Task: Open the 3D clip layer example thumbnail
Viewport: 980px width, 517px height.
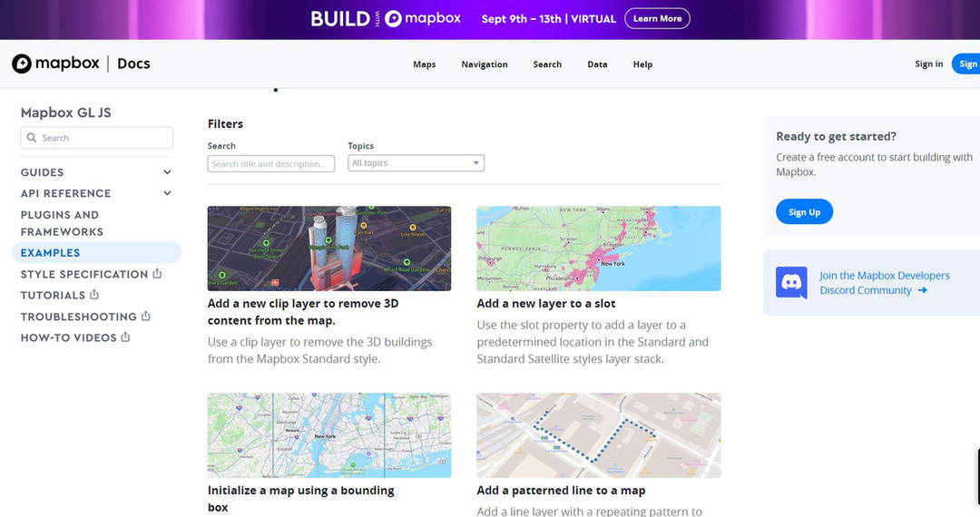Action: tap(329, 249)
